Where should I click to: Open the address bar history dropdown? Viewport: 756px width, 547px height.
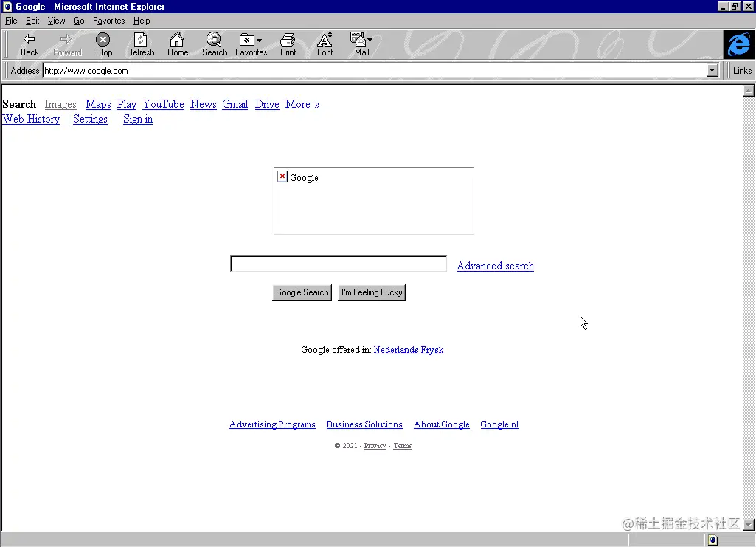(x=712, y=70)
